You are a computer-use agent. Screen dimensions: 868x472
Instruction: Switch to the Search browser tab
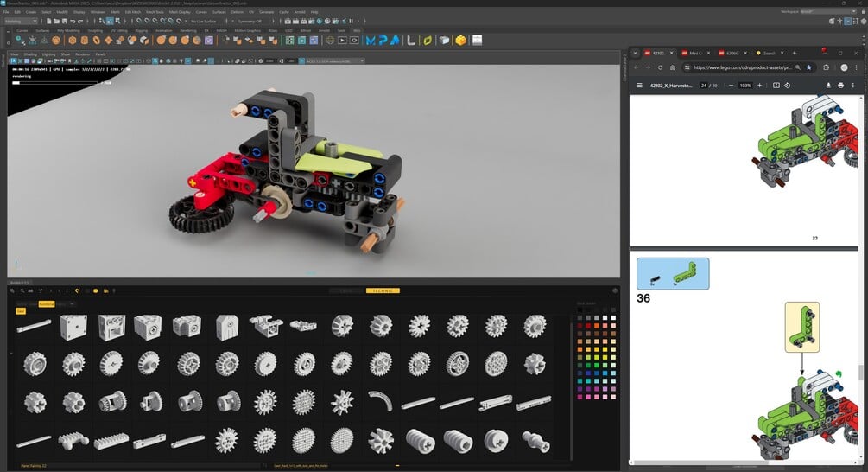(x=769, y=54)
